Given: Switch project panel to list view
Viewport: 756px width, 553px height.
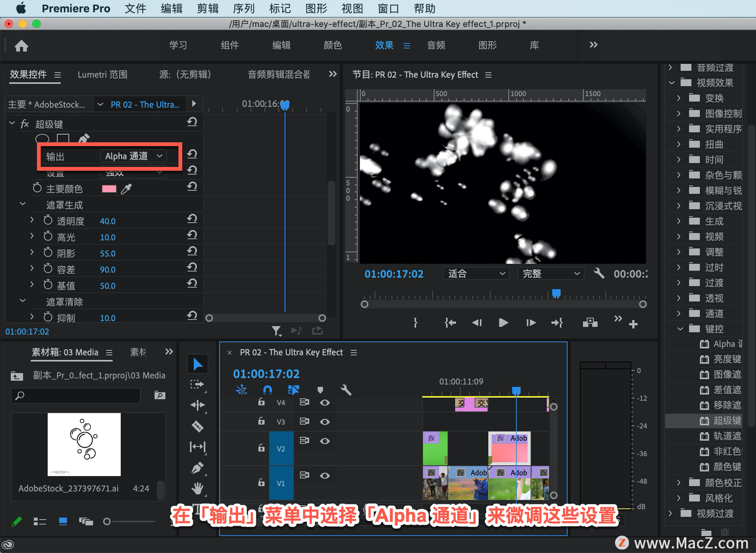Looking at the screenshot, I should 40,521.
